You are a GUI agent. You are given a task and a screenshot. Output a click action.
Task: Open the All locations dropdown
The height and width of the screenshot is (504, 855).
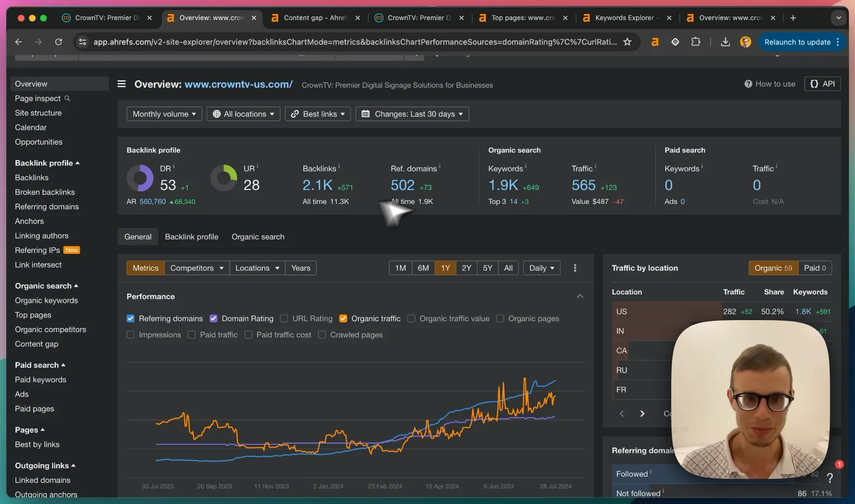pos(244,114)
